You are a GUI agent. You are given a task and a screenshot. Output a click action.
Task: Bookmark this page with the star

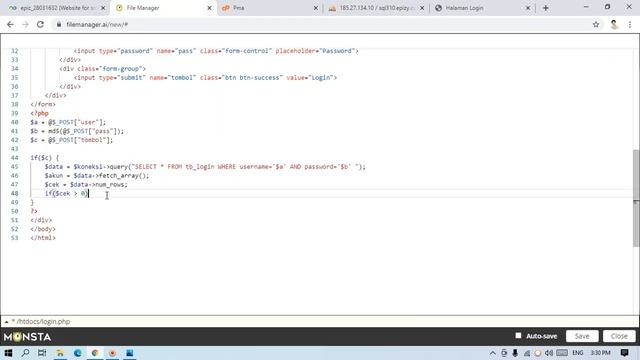(x=596, y=24)
